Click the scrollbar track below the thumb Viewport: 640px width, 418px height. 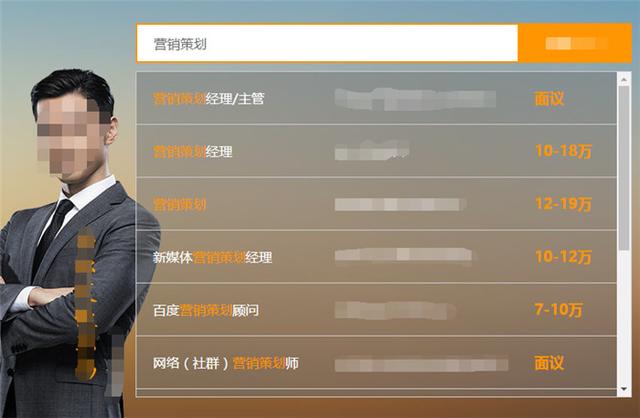click(x=624, y=316)
